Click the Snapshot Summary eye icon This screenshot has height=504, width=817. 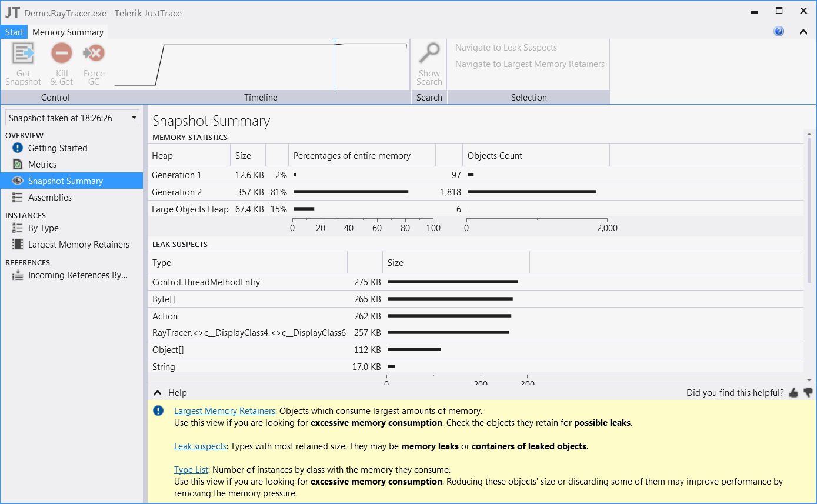[x=18, y=181]
